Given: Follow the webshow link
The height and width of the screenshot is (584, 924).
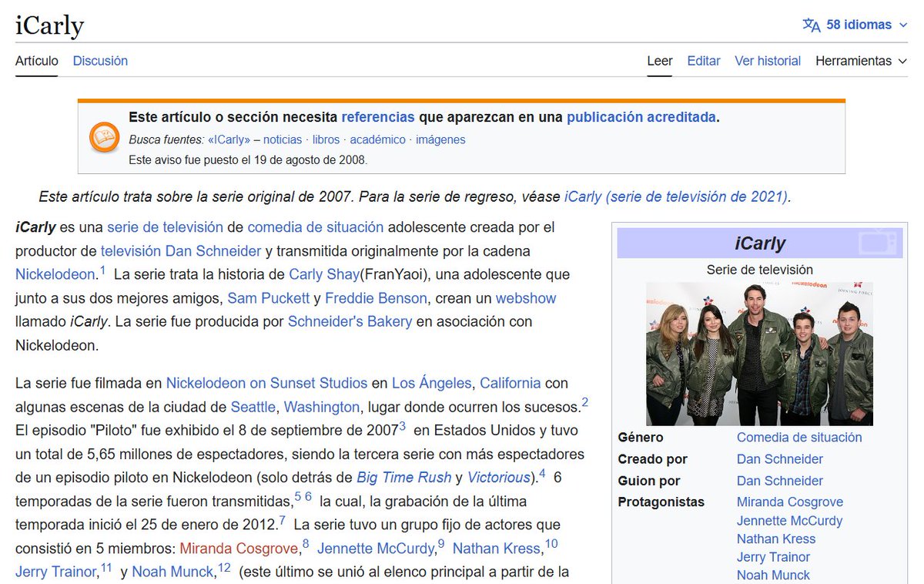Looking at the screenshot, I should click(526, 298).
